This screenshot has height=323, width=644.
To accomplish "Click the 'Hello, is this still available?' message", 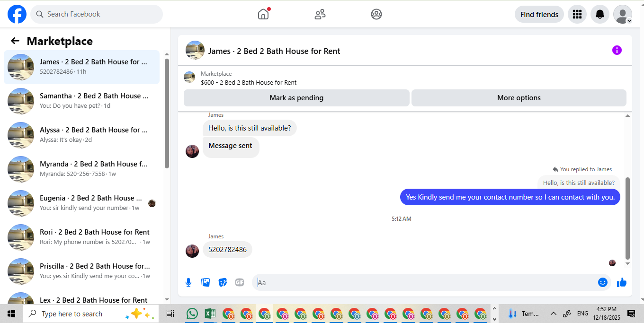I will click(250, 128).
